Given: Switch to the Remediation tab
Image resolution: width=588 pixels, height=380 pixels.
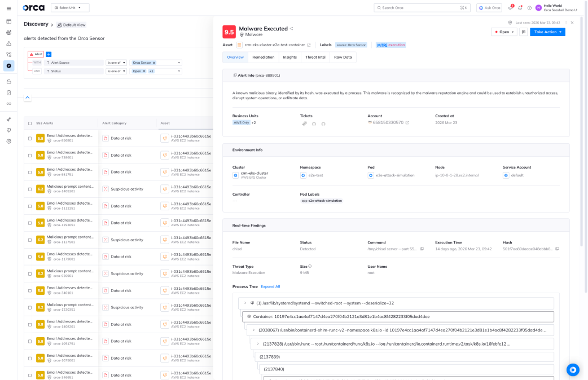Looking at the screenshot, I should pyautogui.click(x=264, y=58).
